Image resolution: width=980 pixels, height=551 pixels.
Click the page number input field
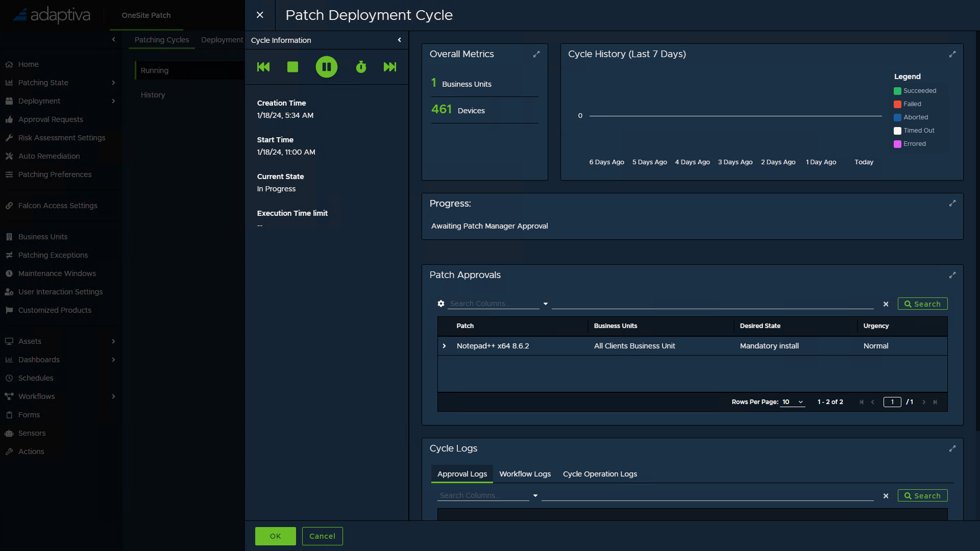coord(892,402)
